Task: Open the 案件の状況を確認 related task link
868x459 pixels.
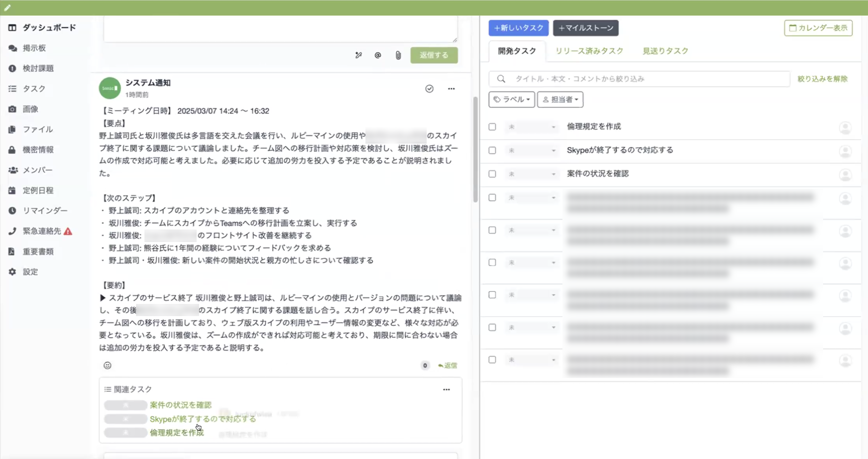Action: pos(180,405)
